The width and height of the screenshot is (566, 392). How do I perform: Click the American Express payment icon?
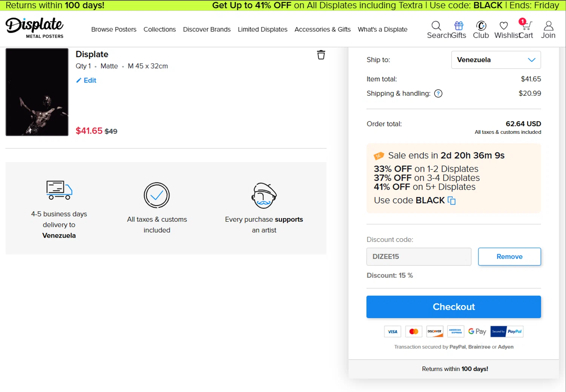[456, 332]
